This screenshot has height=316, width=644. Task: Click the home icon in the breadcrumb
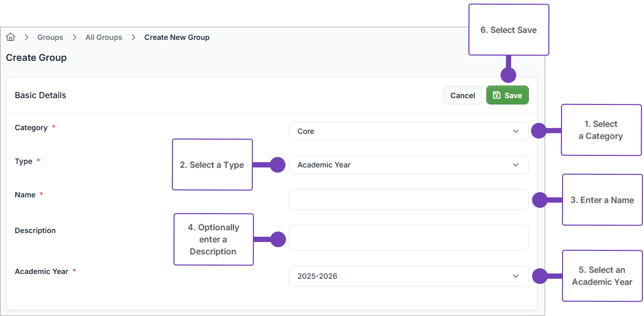(11, 37)
